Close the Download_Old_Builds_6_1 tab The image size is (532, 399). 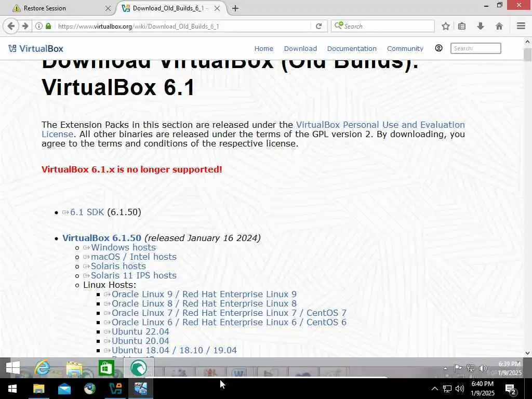217,8
